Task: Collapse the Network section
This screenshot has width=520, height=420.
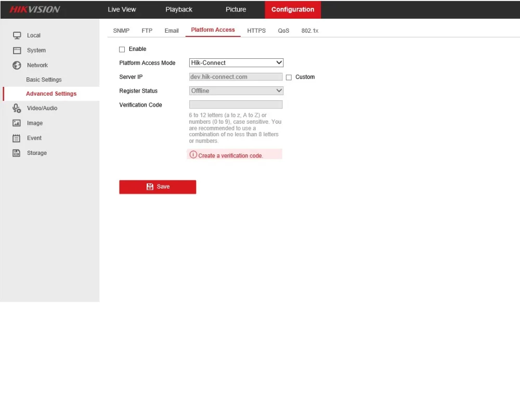Action: pos(37,65)
